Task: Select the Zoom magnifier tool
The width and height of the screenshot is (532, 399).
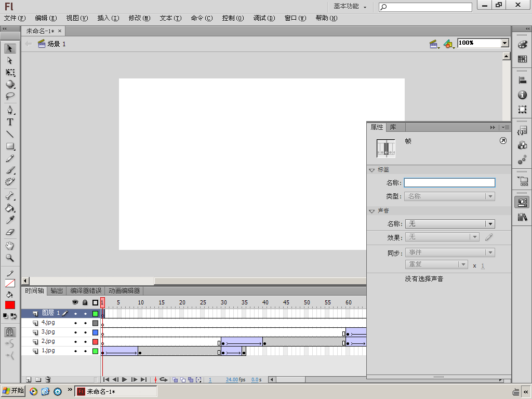Action: tap(10, 258)
